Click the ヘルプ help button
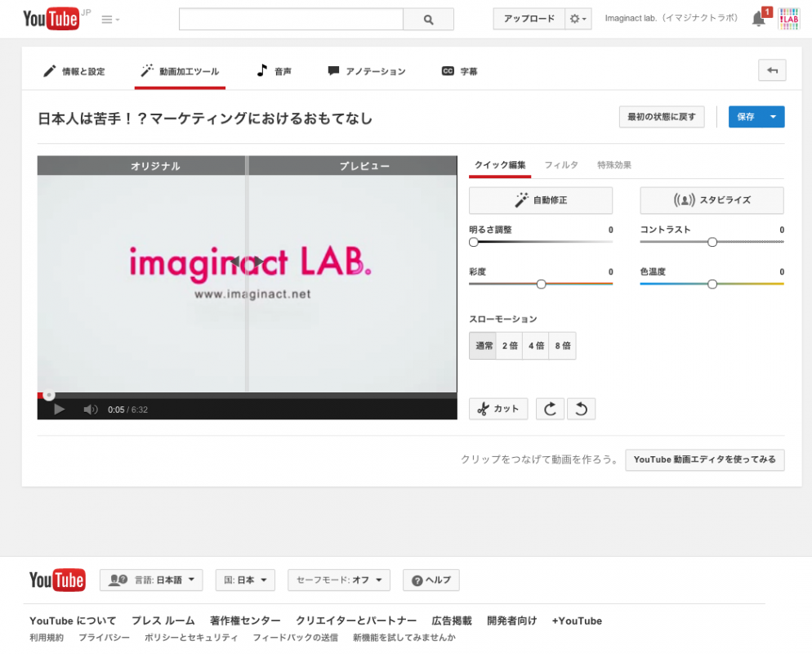Image resolution: width=812 pixels, height=654 pixels. [x=431, y=580]
